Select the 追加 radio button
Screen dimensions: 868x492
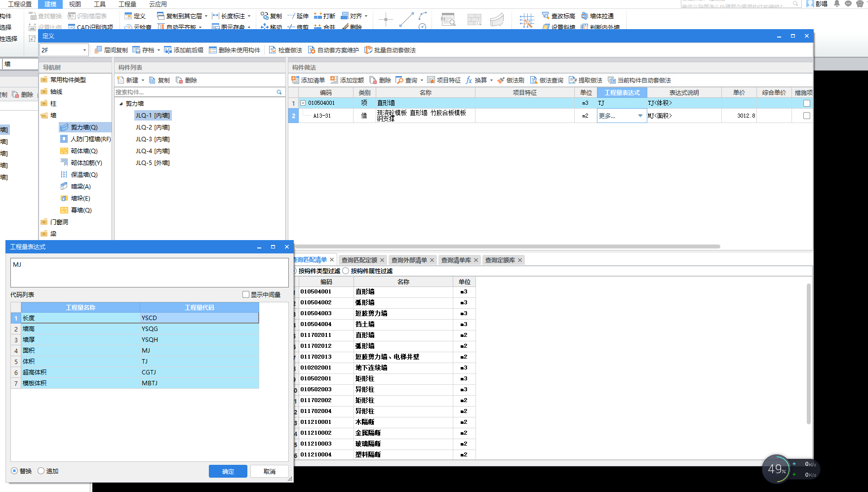(41, 471)
